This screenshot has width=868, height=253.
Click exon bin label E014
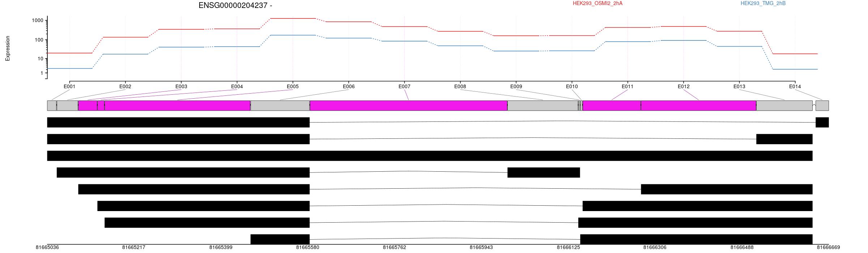(x=795, y=86)
